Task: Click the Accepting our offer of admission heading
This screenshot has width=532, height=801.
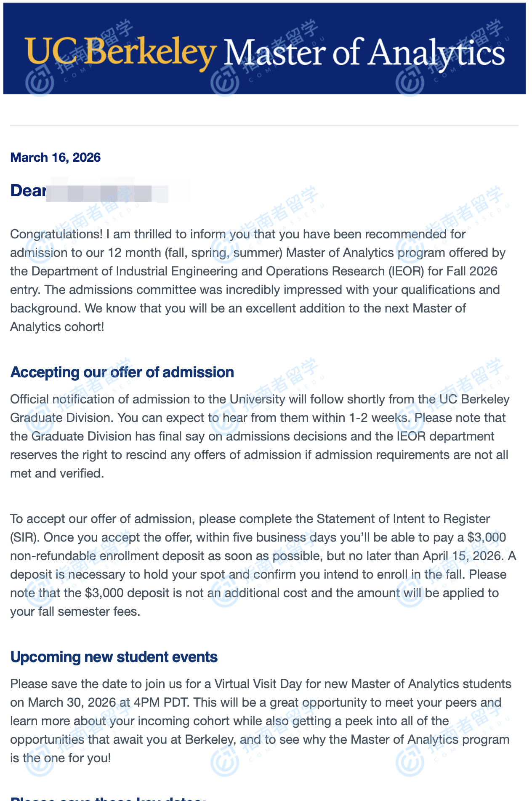Action: tap(122, 372)
